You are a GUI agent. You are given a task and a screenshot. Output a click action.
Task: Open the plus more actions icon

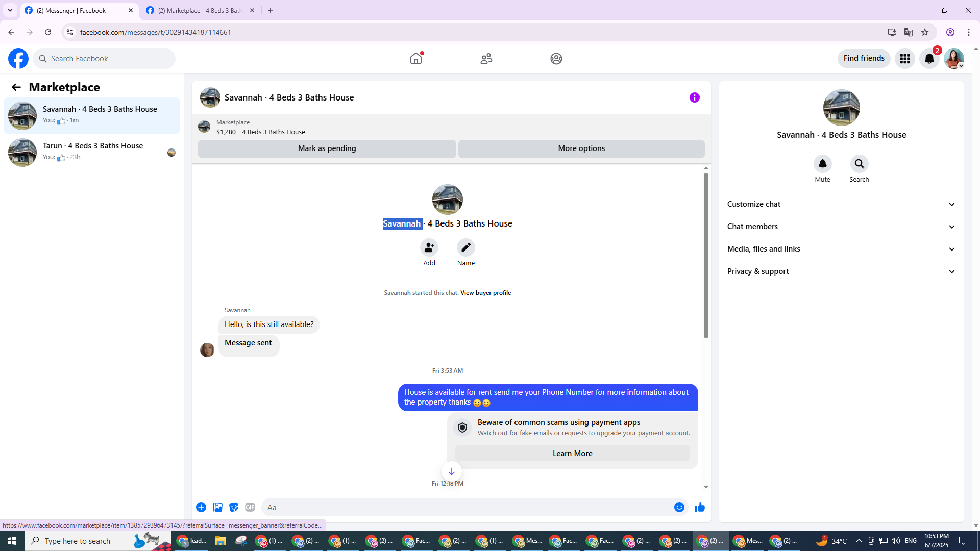pyautogui.click(x=201, y=507)
